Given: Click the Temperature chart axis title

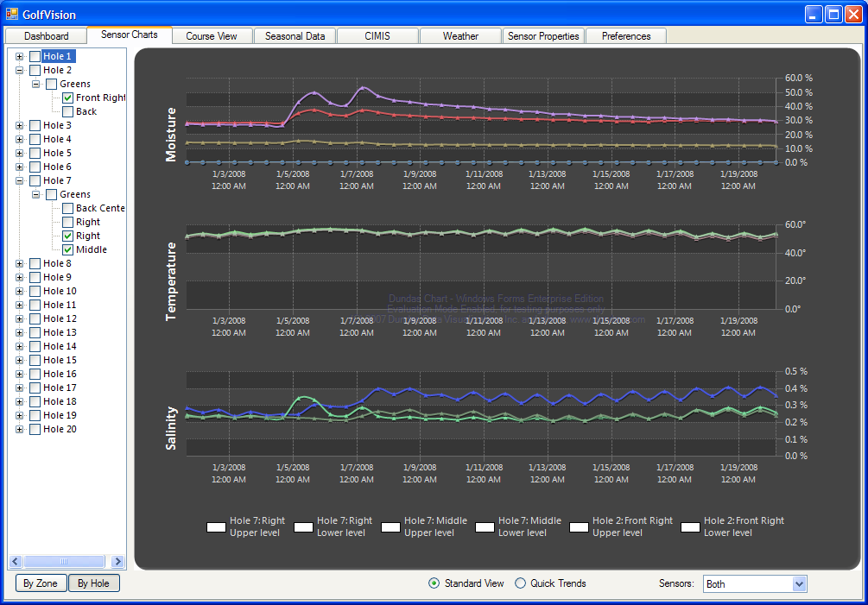Looking at the screenshot, I should pyautogui.click(x=170, y=281).
